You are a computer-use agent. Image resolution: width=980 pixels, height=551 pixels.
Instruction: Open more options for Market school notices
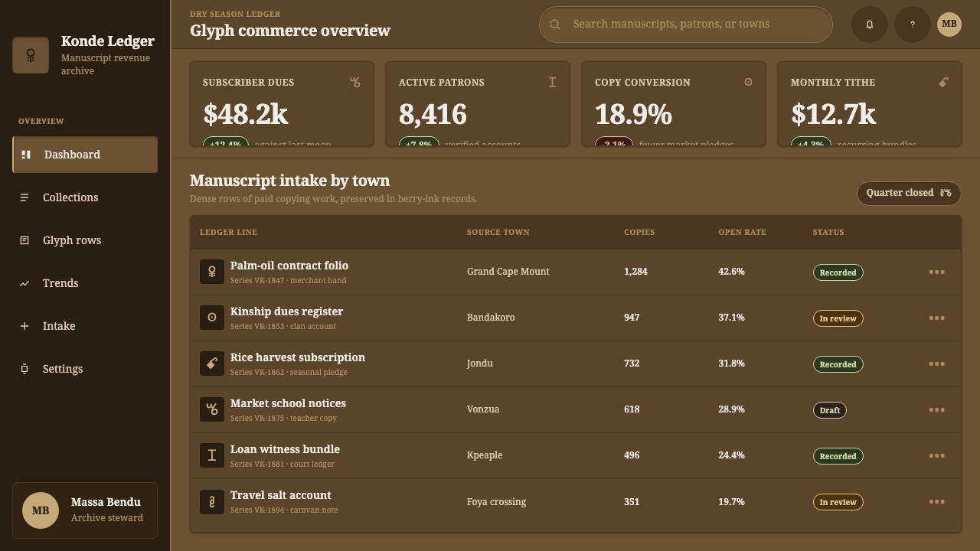tap(936, 409)
